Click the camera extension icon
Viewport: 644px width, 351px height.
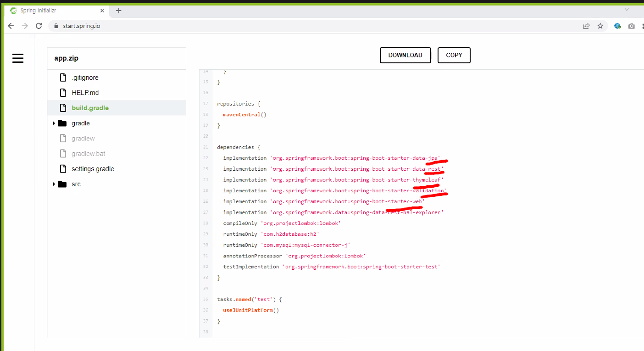(632, 26)
